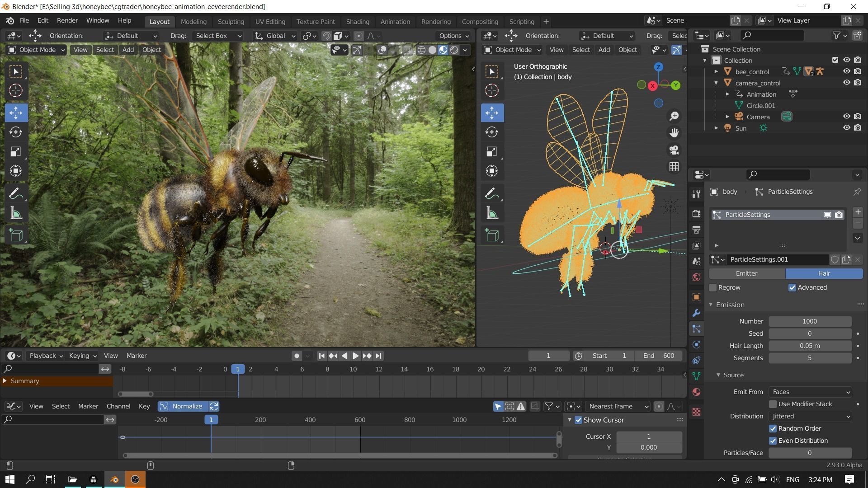Image resolution: width=868 pixels, height=488 pixels.
Task: Enable the Regrow checkbox
Action: coord(713,288)
